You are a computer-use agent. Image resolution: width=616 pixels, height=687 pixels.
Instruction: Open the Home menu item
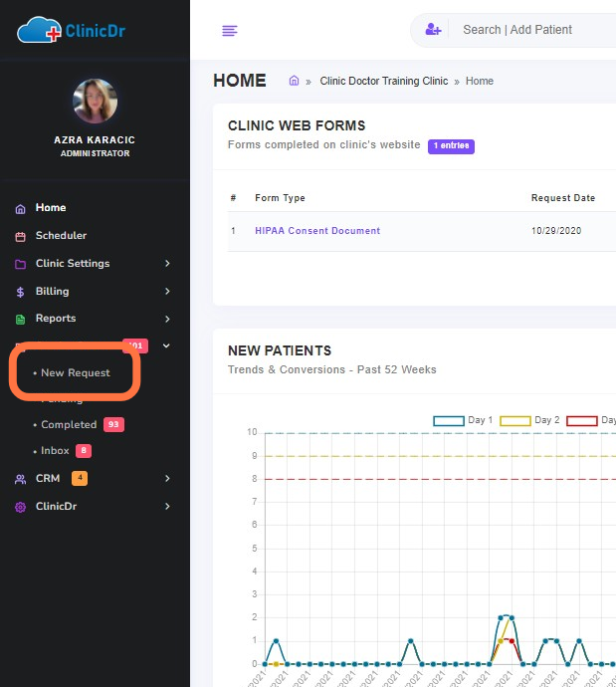(x=51, y=208)
